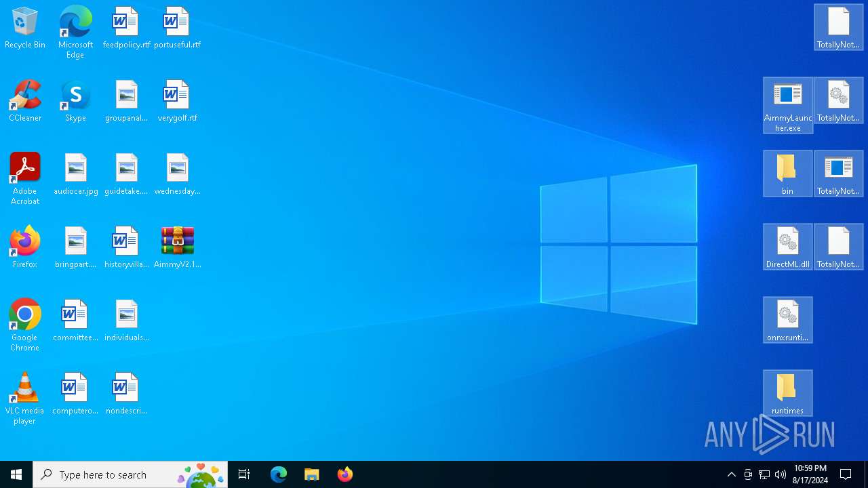The height and width of the screenshot is (488, 868).
Task: Select the TotallyNot... file with gear icon
Action: pyautogui.click(x=839, y=100)
